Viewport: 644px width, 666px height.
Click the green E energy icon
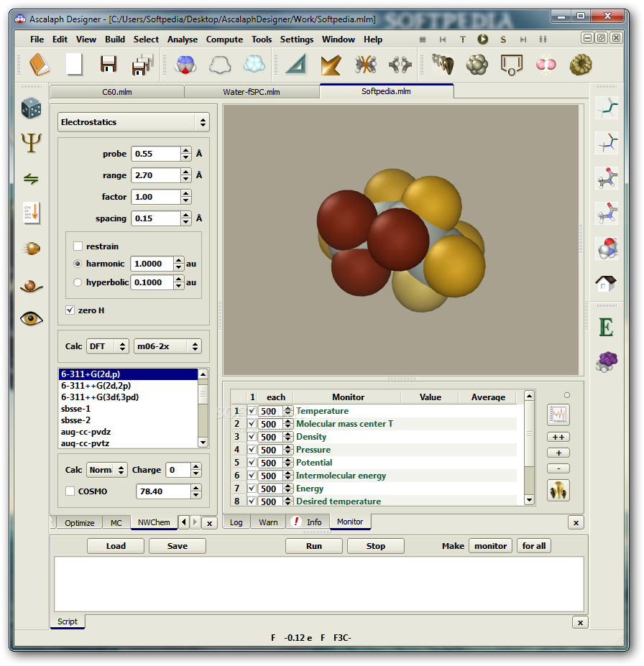(606, 328)
